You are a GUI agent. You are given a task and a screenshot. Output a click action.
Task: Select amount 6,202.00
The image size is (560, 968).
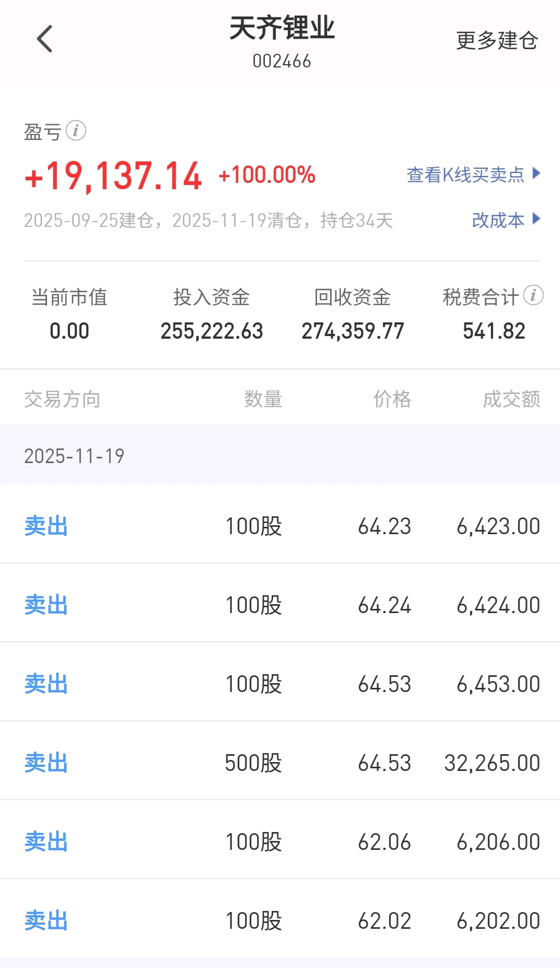pos(498,921)
